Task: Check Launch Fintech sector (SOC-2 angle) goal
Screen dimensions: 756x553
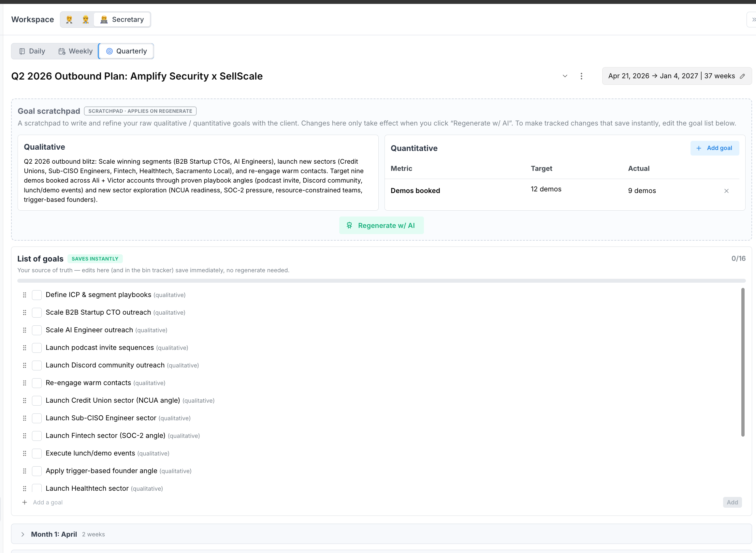Action: [x=37, y=436]
